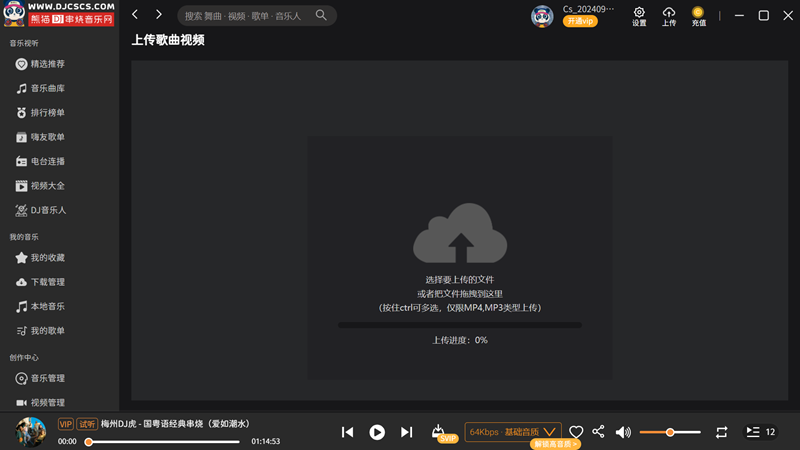Open 视频管理 video management
Viewport: 800px width, 450px height.
[40, 403]
